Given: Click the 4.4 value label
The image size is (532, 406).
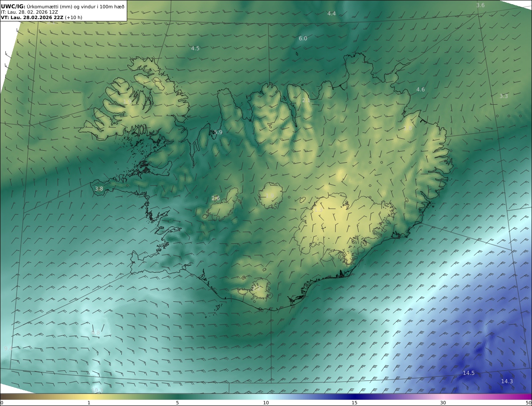Looking at the screenshot, I should (331, 14).
